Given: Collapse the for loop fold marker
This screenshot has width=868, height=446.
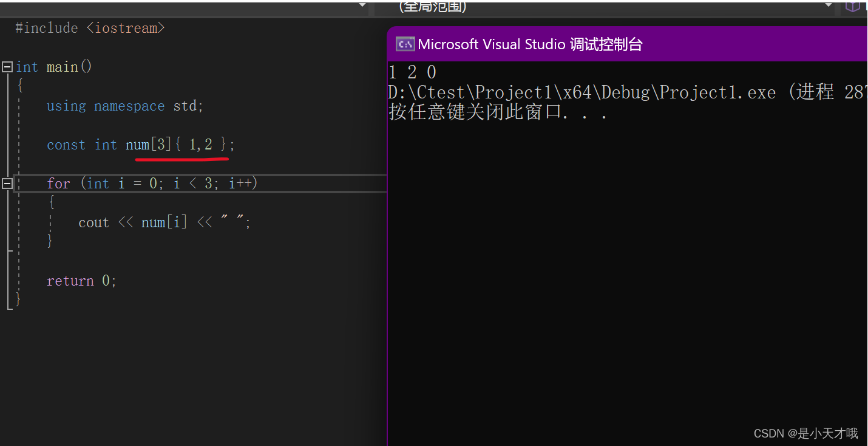Looking at the screenshot, I should coord(7,184).
